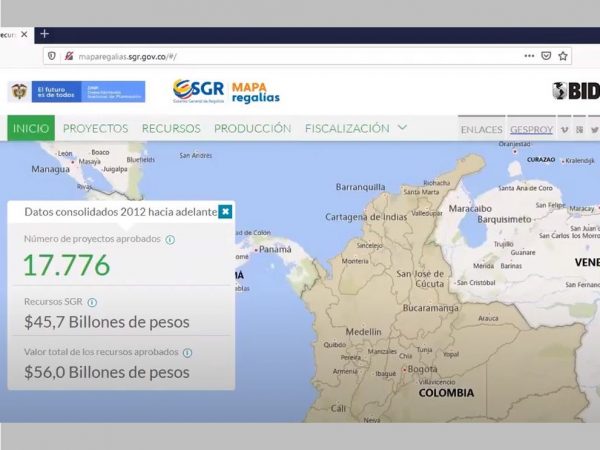The height and width of the screenshot is (450, 600).
Task: Open the page actions three-dot menu
Action: click(x=529, y=56)
